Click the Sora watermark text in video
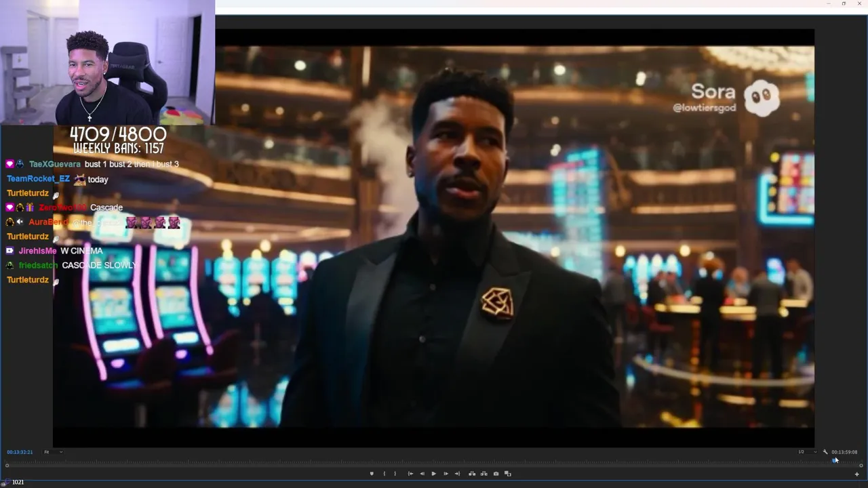The width and height of the screenshot is (868, 488). (713, 91)
